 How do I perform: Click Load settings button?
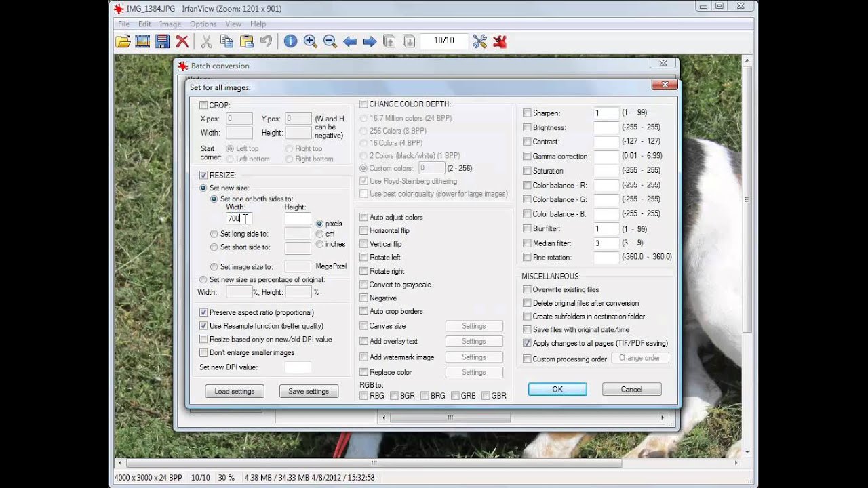[234, 391]
